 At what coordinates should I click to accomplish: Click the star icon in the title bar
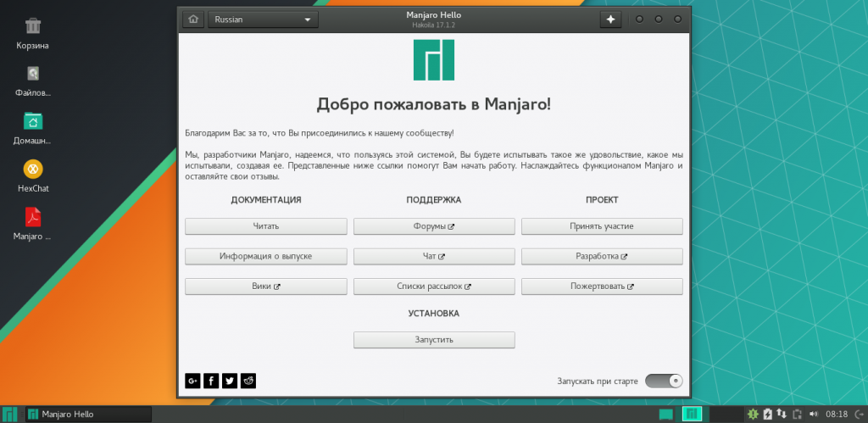pyautogui.click(x=610, y=19)
